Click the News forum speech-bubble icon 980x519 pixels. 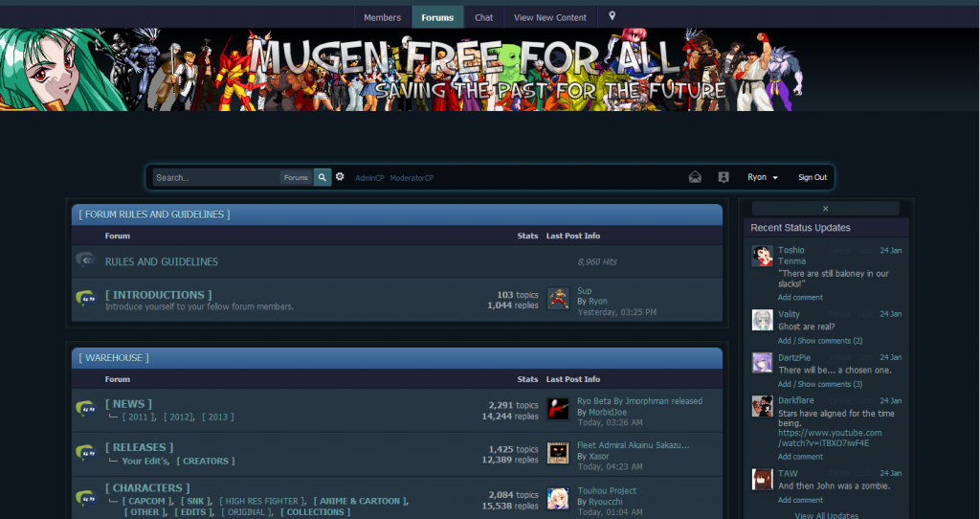[x=85, y=409]
